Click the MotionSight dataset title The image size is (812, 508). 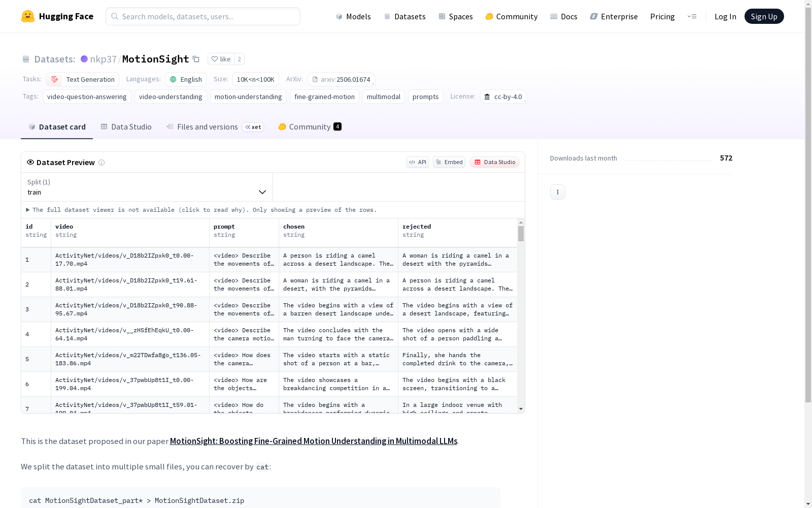155,59
